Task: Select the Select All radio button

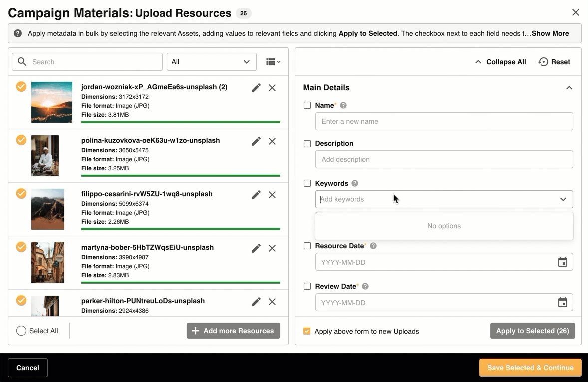Action: click(21, 331)
